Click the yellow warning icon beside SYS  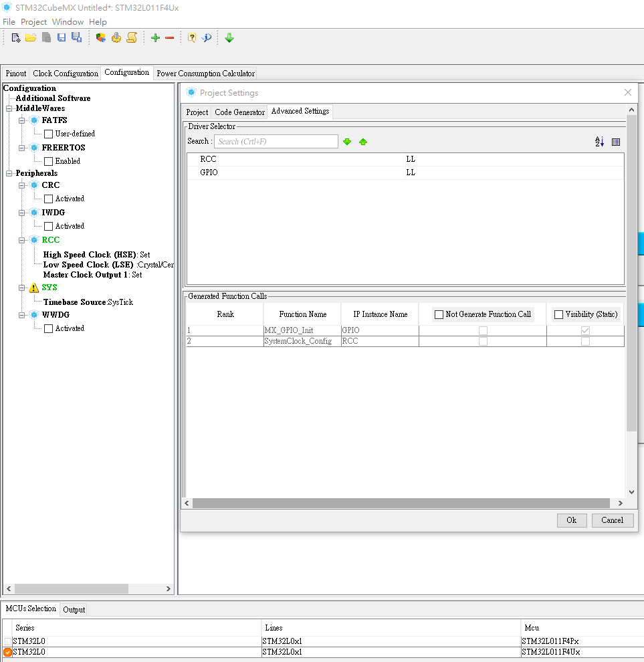tap(34, 288)
